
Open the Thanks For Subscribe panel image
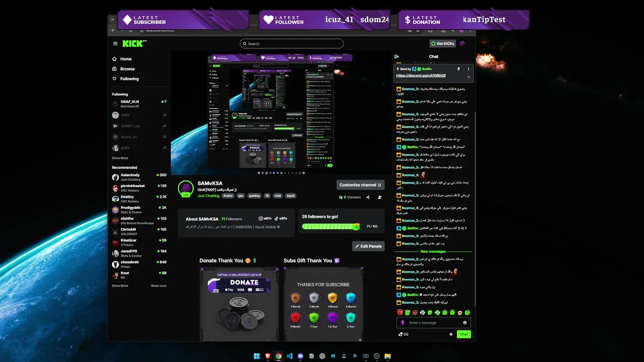coord(324,304)
